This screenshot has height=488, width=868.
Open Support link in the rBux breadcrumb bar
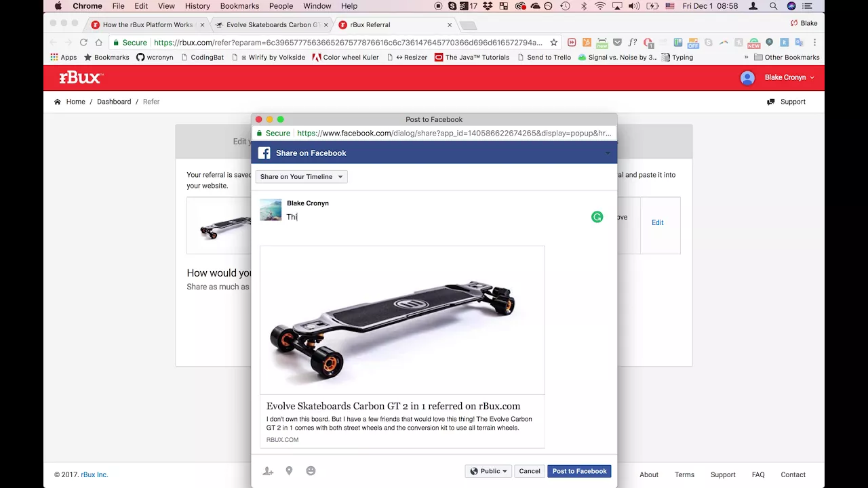(787, 102)
